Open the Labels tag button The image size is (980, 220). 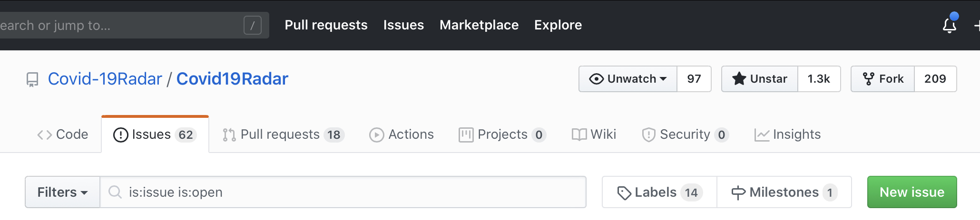coord(659,192)
